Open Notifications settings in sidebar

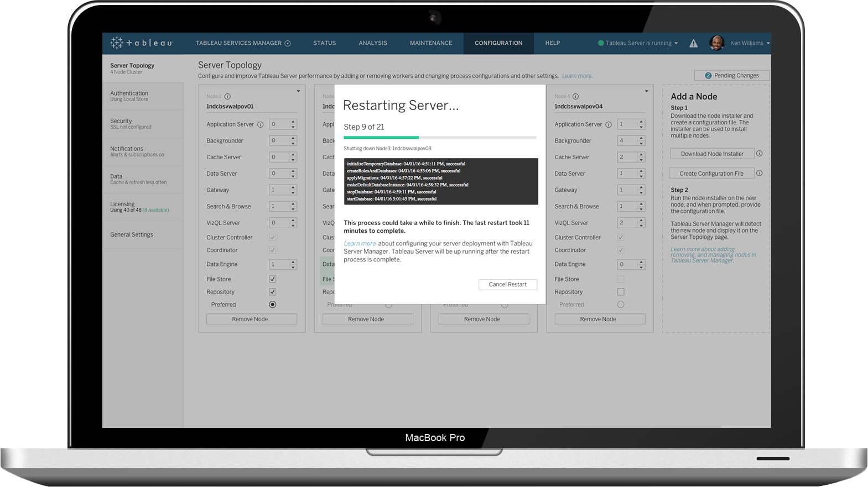tap(143, 151)
